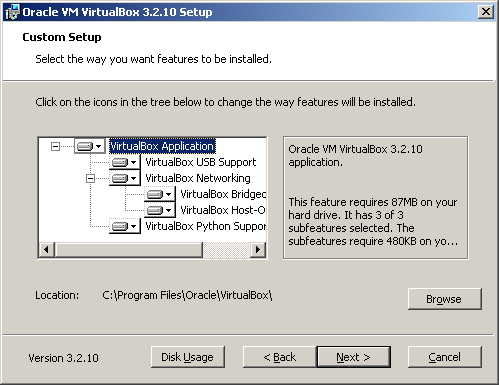Select the VirtualBox Networking tree item
Screen dimensions: 499x385
coord(198,178)
